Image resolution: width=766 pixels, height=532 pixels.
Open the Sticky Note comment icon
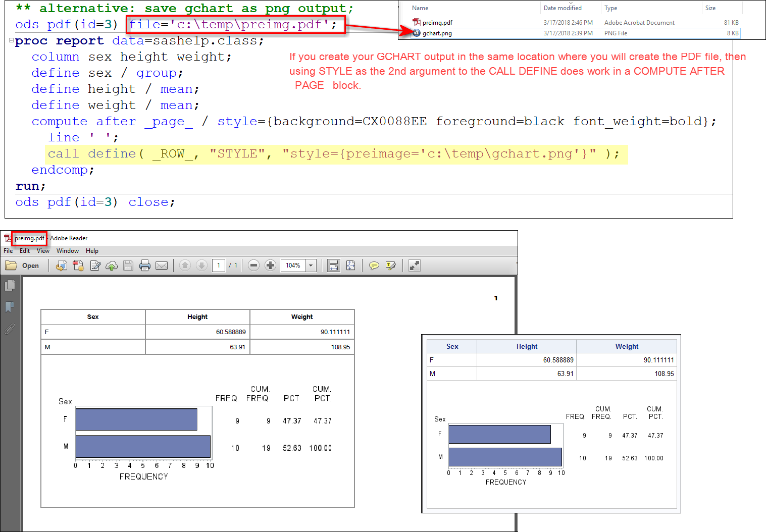(x=374, y=265)
